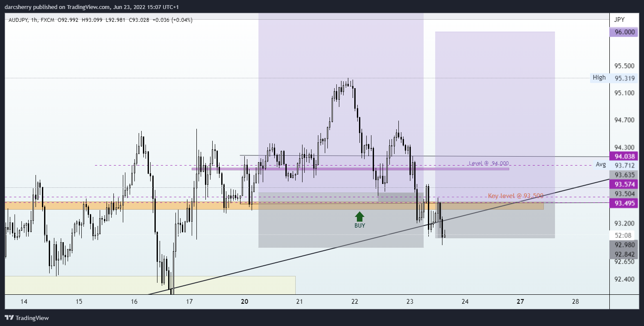This screenshot has width=644, height=326.
Task: Click the Avg label on price axis
Action: point(601,164)
